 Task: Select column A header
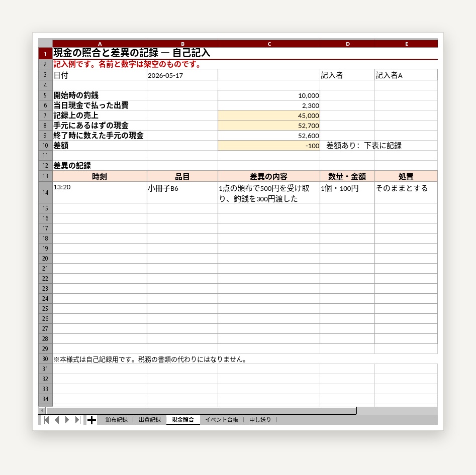click(x=100, y=44)
